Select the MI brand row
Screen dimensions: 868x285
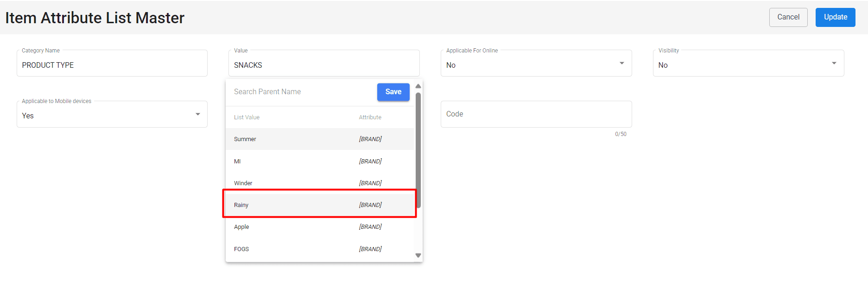[x=319, y=162]
